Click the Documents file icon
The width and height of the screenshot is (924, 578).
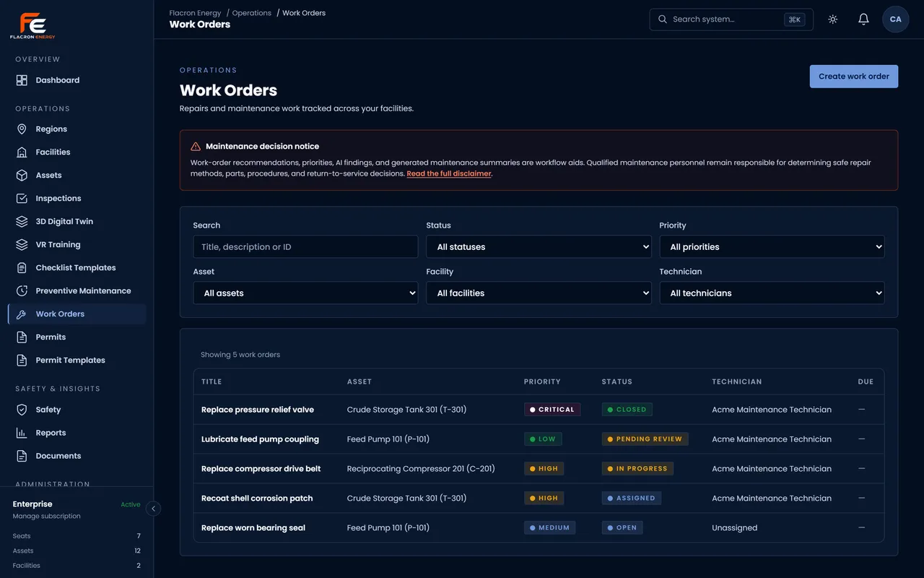tap(22, 456)
